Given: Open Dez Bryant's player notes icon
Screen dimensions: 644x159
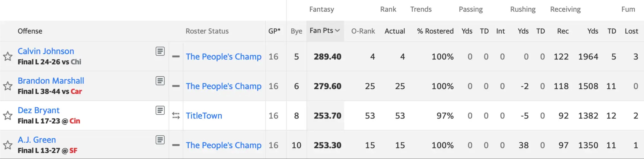Looking at the screenshot, I should click(x=160, y=110).
